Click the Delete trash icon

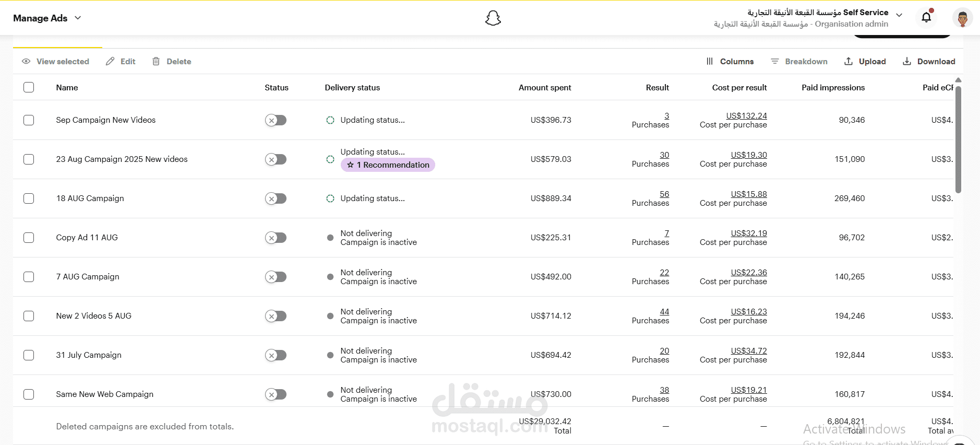click(x=156, y=62)
